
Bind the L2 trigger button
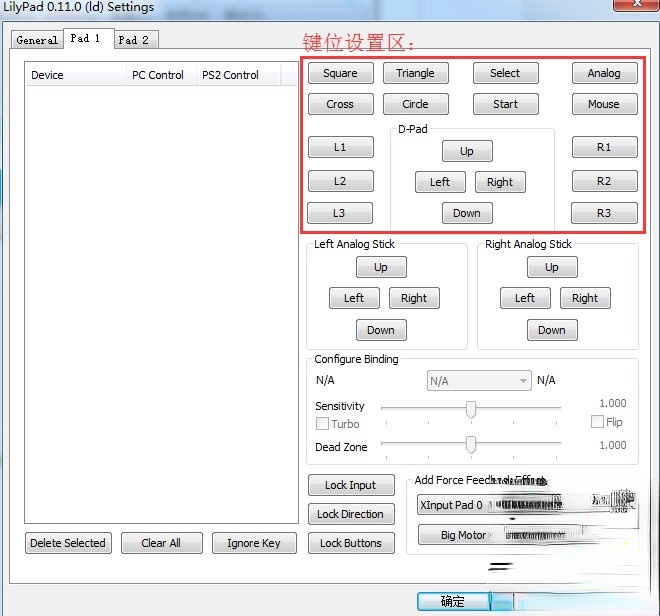pos(341,181)
